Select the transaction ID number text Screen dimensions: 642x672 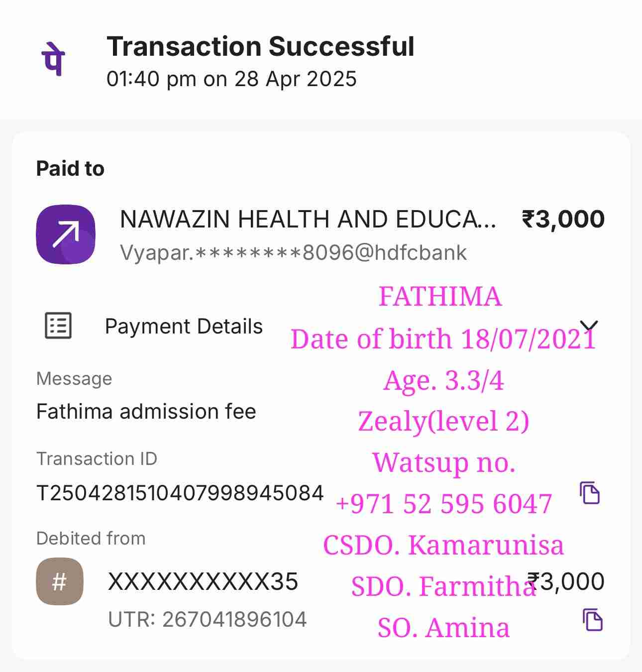(180, 493)
